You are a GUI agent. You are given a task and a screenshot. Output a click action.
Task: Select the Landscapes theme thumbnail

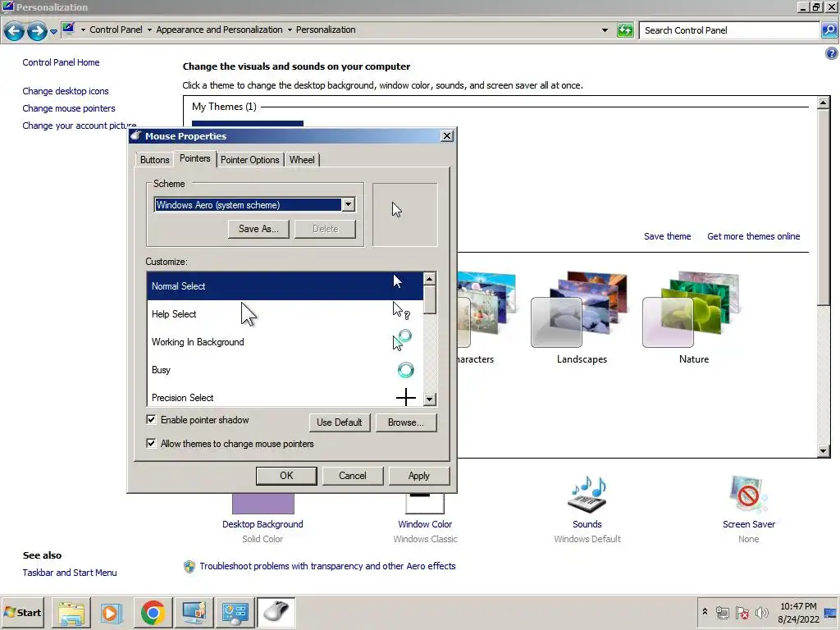581,311
